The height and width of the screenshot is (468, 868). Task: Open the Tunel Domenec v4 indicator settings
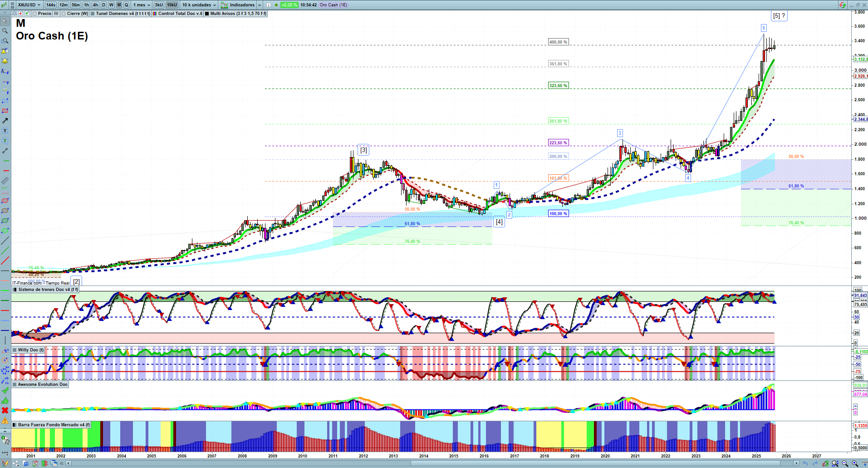click(x=120, y=14)
